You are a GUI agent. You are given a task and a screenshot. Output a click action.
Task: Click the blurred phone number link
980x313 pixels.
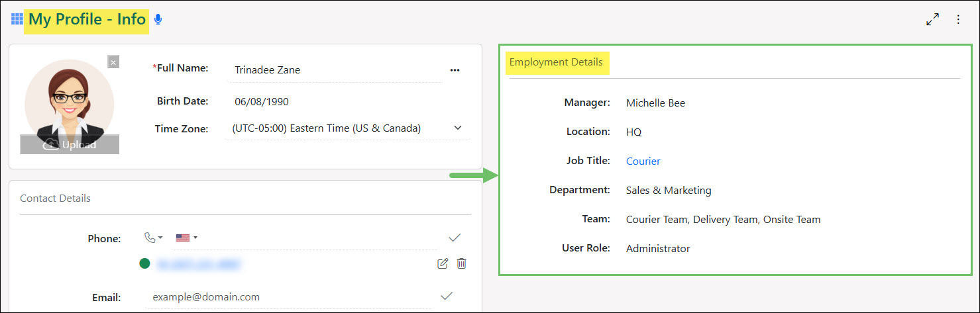(199, 265)
